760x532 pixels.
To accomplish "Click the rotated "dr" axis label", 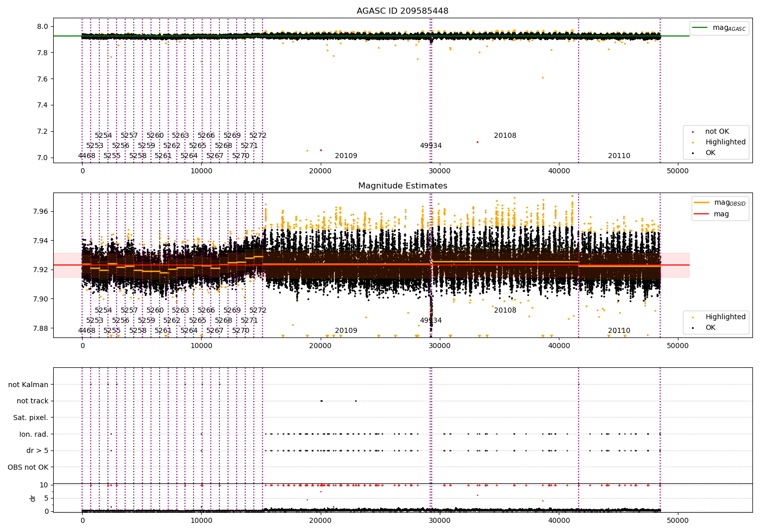I will 33,498.
